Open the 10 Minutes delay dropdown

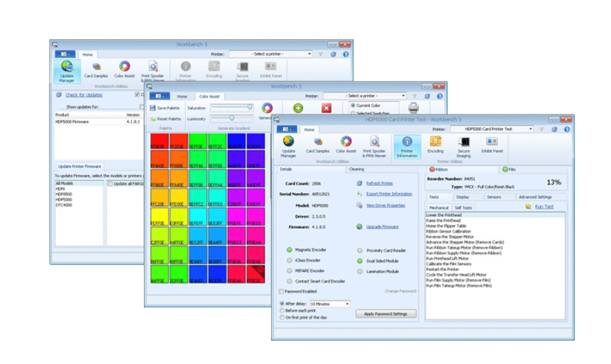click(329, 304)
